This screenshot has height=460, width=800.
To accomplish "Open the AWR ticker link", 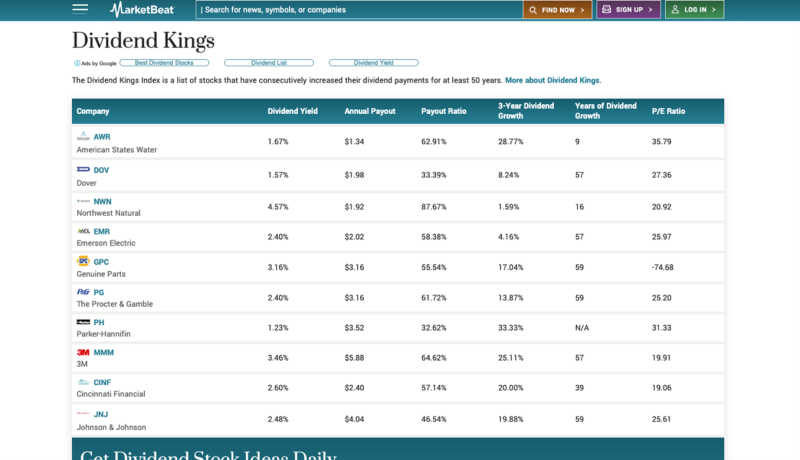I will click(102, 137).
